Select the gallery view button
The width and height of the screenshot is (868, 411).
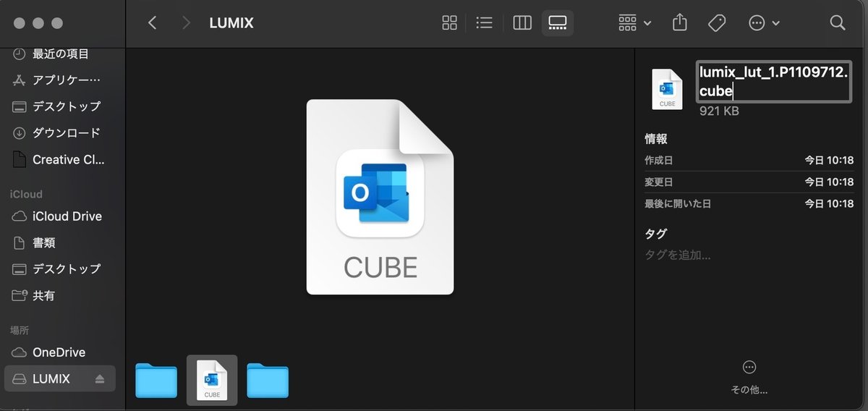click(x=557, y=23)
